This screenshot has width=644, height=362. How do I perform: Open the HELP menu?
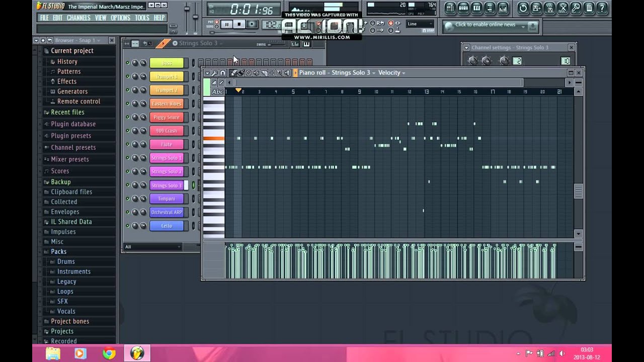[x=159, y=18]
